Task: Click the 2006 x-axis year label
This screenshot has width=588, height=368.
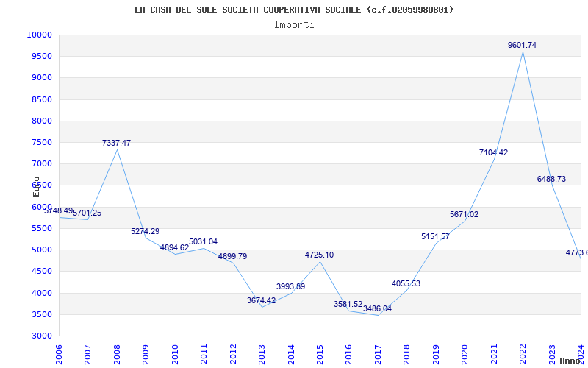Action: click(x=59, y=355)
